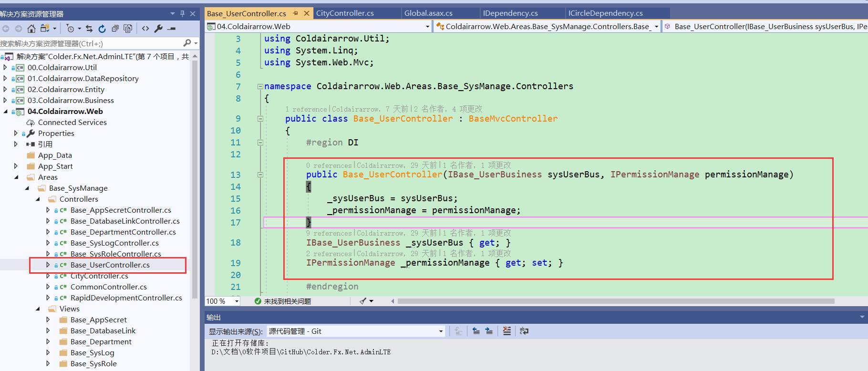868x371 pixels.
Task: Open the output source dropdown showing Git
Action: click(x=355, y=331)
